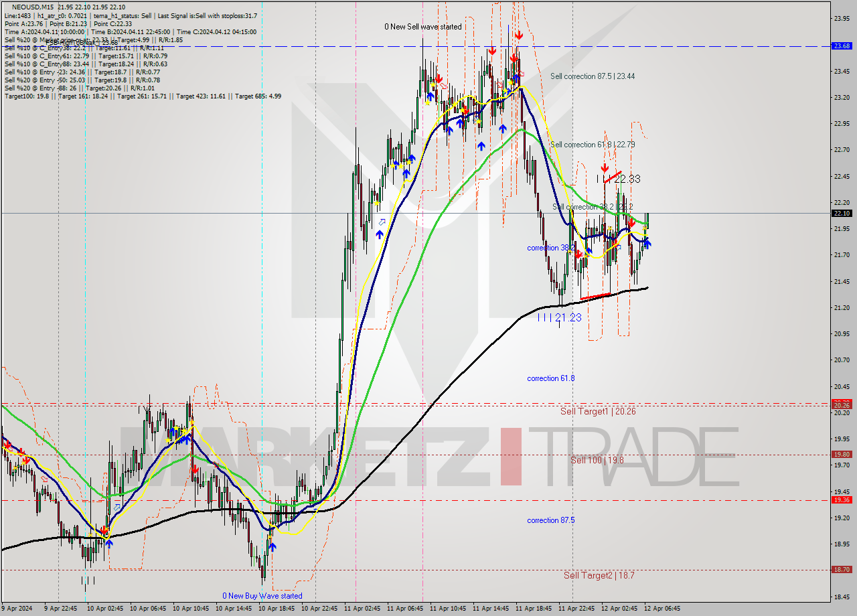
Task: Click the '11 Apr 22:45' time label
Action: [576, 609]
